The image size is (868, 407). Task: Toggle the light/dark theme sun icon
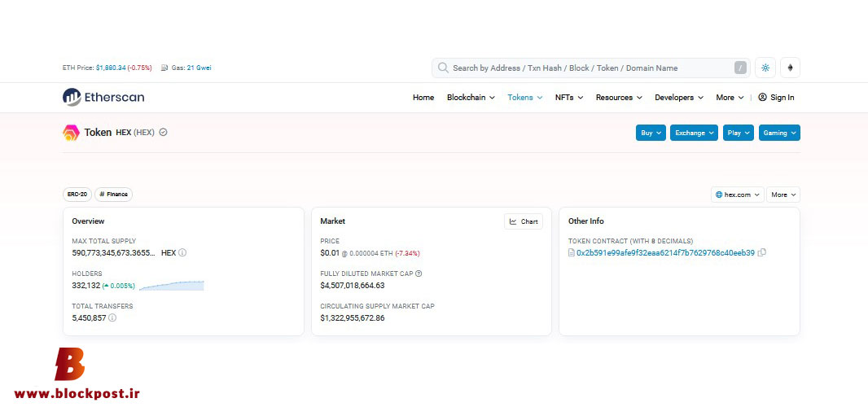pyautogui.click(x=765, y=68)
